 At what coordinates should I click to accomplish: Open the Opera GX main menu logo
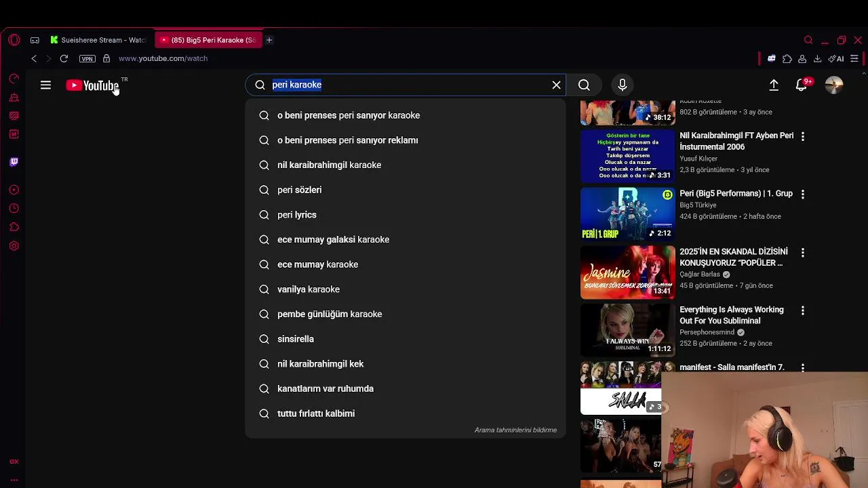pyautogui.click(x=14, y=40)
